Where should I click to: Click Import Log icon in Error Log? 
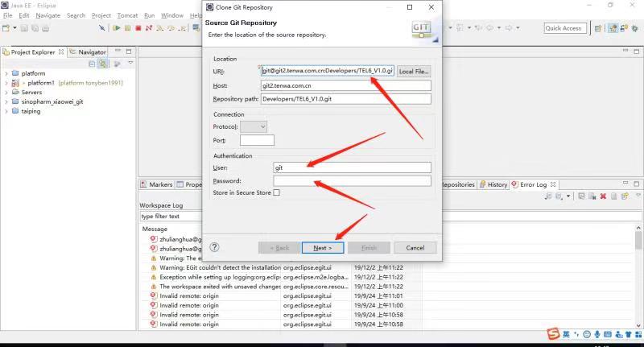click(x=559, y=196)
